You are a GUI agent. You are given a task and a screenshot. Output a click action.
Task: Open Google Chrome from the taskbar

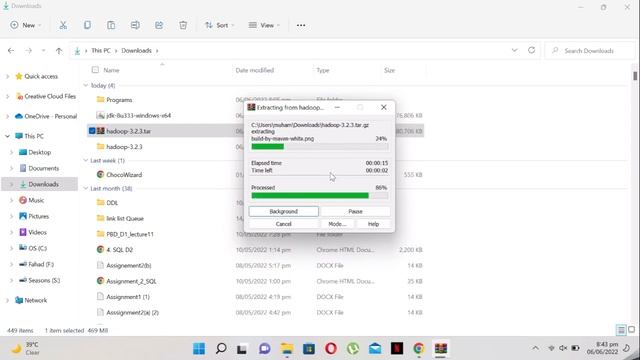pyautogui.click(x=419, y=349)
